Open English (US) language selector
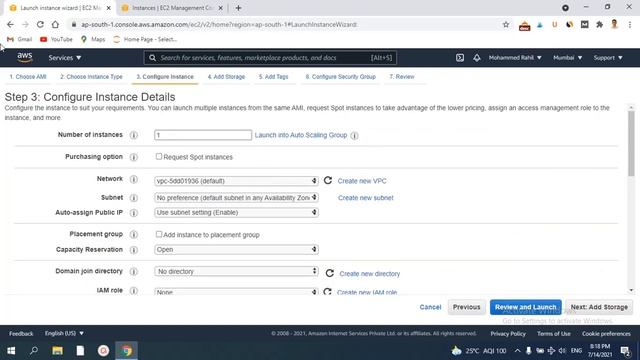The image size is (640, 360). point(64,333)
